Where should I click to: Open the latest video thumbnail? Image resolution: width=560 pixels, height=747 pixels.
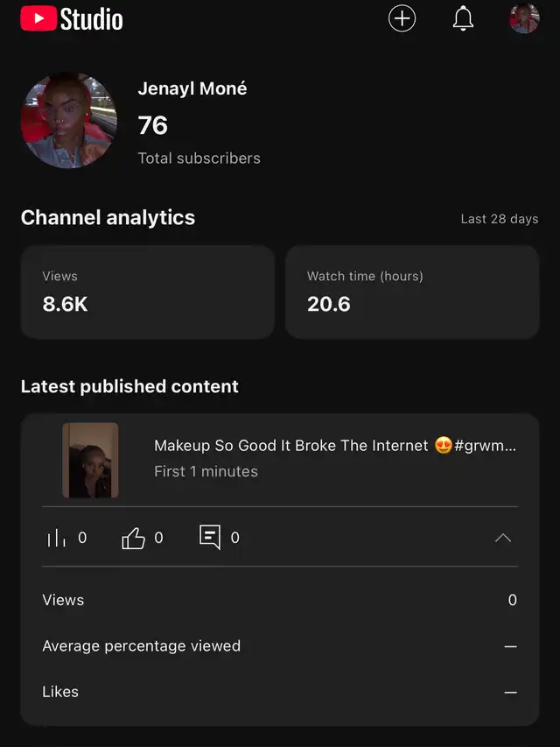tap(90, 460)
